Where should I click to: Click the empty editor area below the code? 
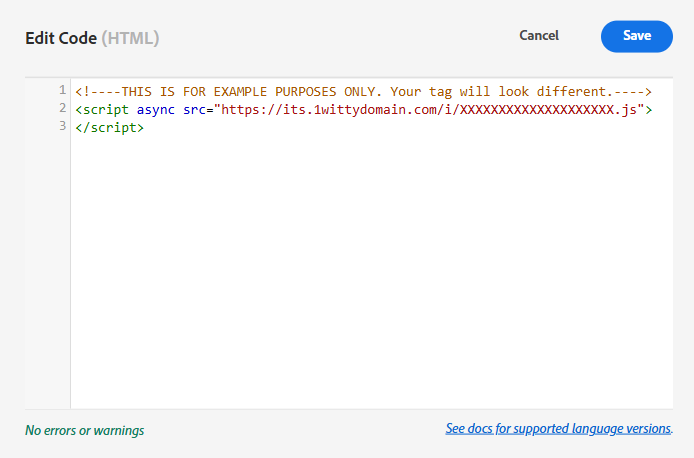[x=372, y=272]
